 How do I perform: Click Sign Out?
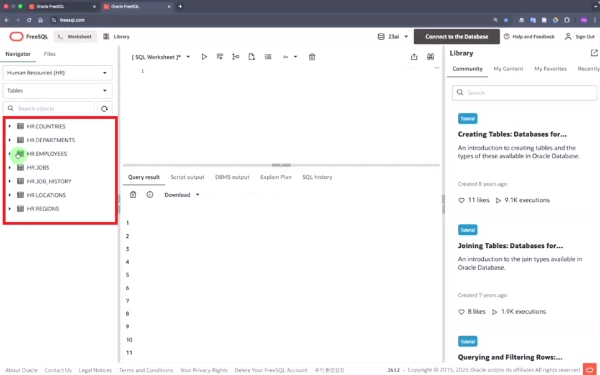pos(580,37)
